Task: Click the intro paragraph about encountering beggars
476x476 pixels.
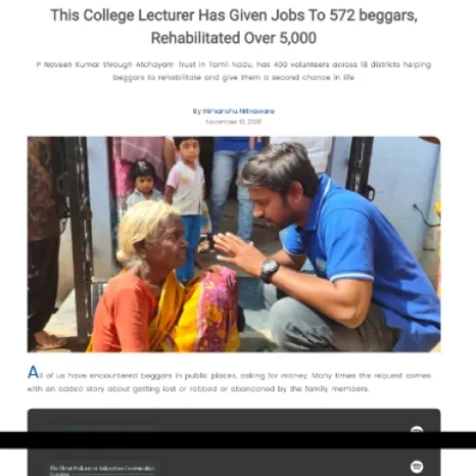Action: [x=229, y=380]
